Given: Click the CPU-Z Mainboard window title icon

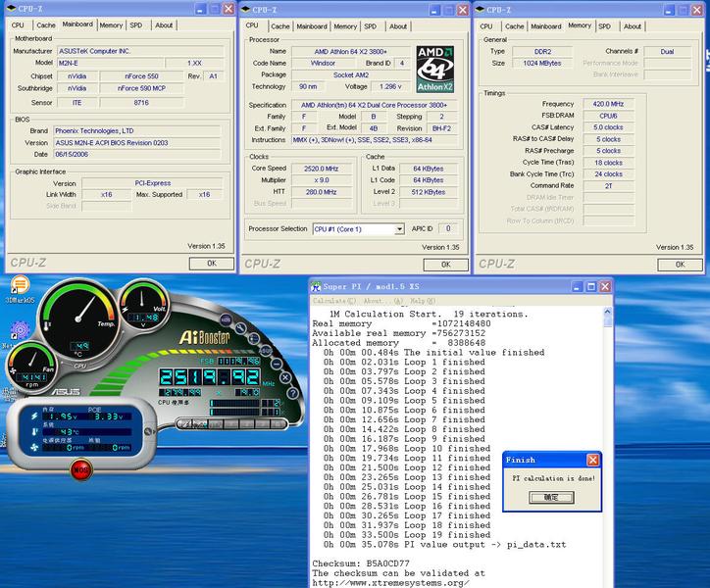Looking at the screenshot, I should [12, 9].
